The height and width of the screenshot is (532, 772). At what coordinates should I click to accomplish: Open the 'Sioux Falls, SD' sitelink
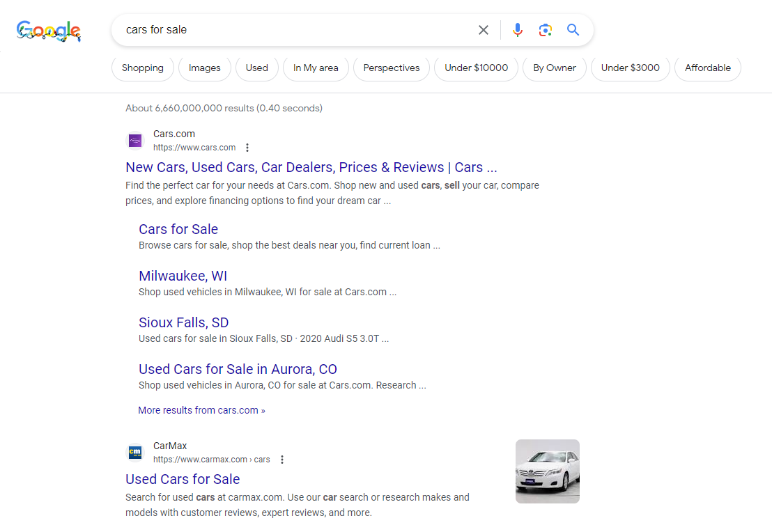pyautogui.click(x=184, y=323)
